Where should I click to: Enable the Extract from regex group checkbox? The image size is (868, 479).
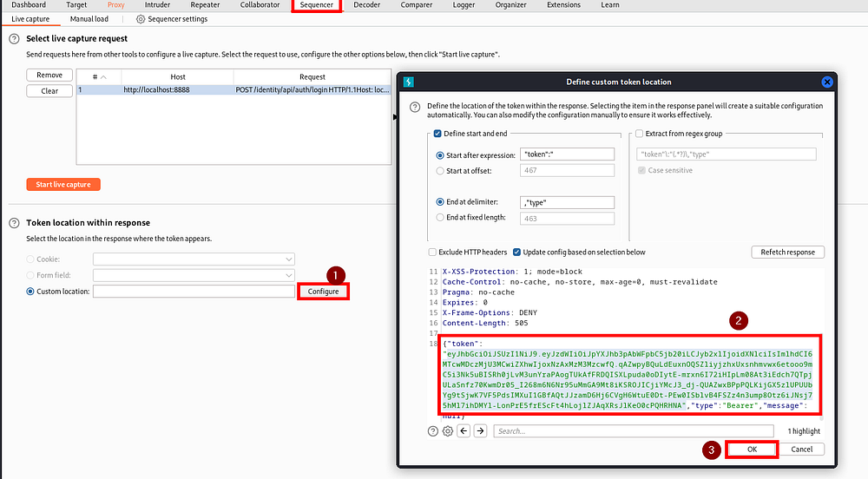tap(640, 134)
